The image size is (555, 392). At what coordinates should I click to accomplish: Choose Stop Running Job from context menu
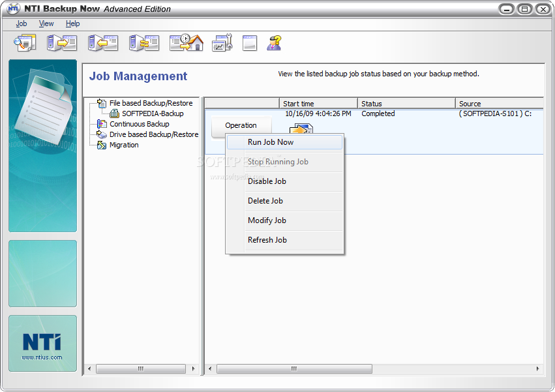[x=284, y=162]
